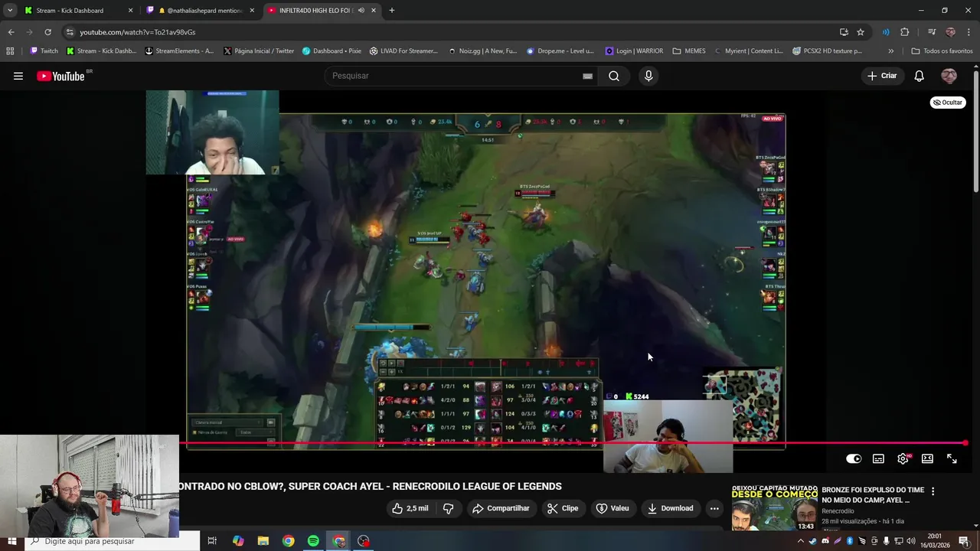Show hidden system tray icons
This screenshot has height=551, width=980.
click(801, 541)
